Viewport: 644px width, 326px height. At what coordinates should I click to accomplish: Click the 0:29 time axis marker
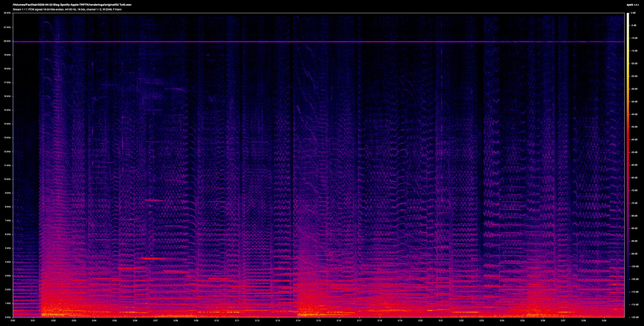click(604, 321)
